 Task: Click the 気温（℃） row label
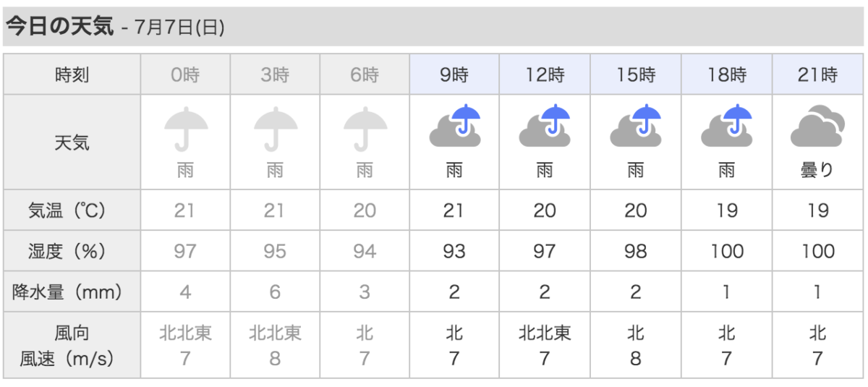pos(72,210)
